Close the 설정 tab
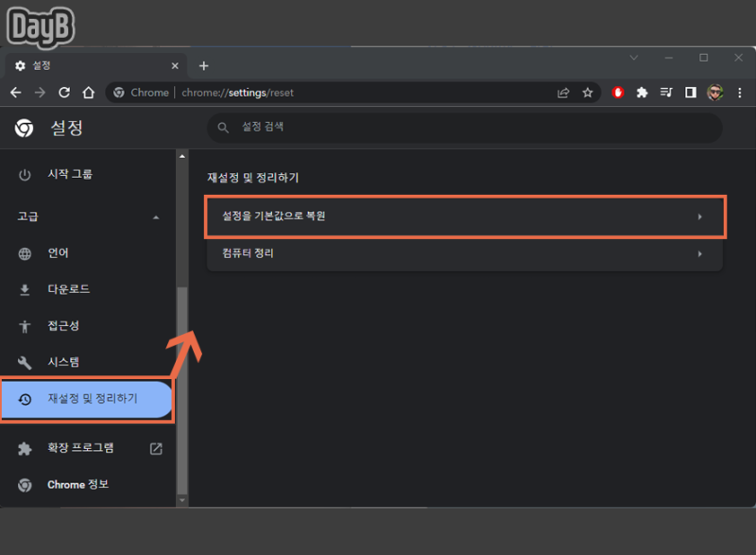This screenshot has width=756, height=555. point(175,65)
